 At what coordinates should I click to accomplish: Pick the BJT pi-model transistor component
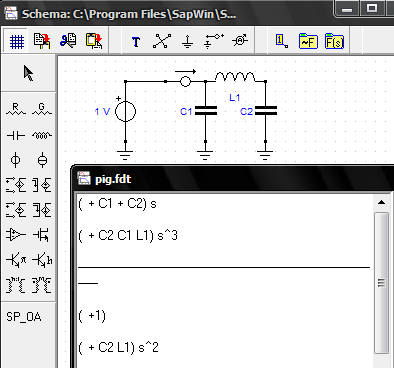point(15,260)
